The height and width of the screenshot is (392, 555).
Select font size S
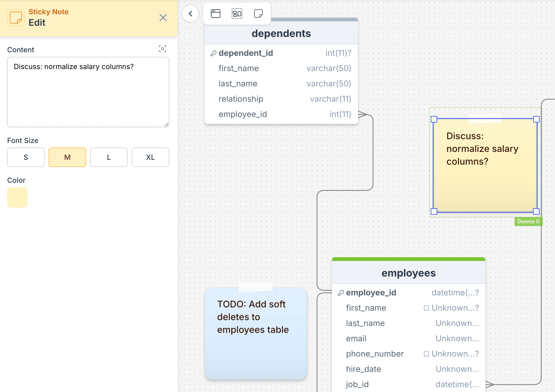(26, 157)
